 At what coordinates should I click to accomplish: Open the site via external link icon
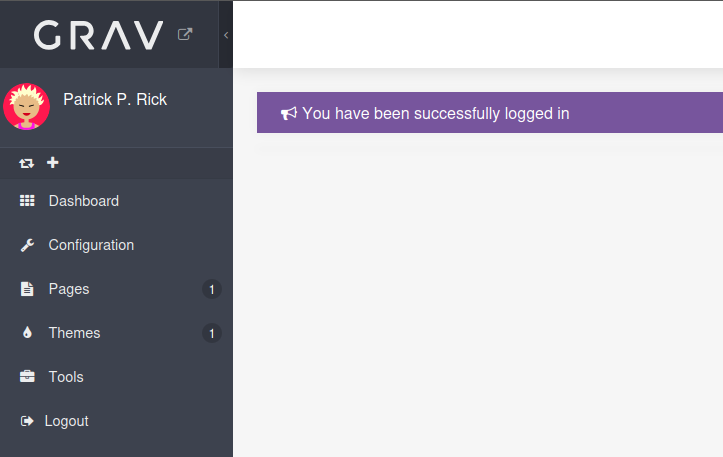coord(185,34)
